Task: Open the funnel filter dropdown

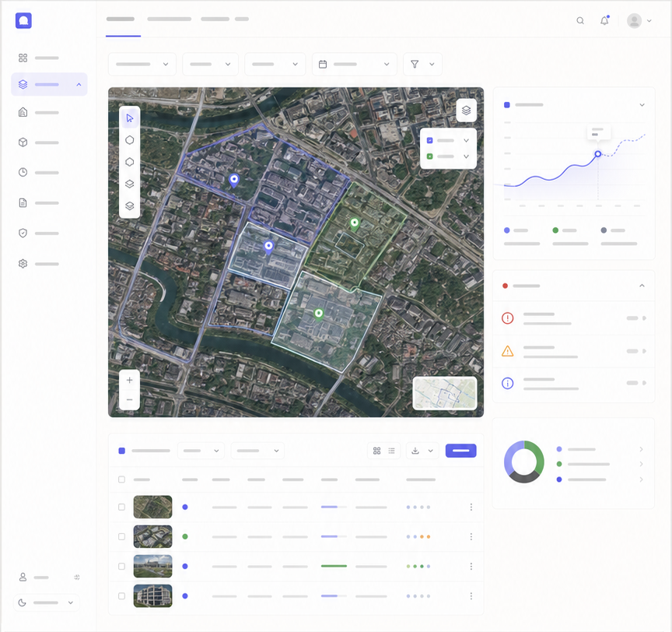Action: pos(422,64)
